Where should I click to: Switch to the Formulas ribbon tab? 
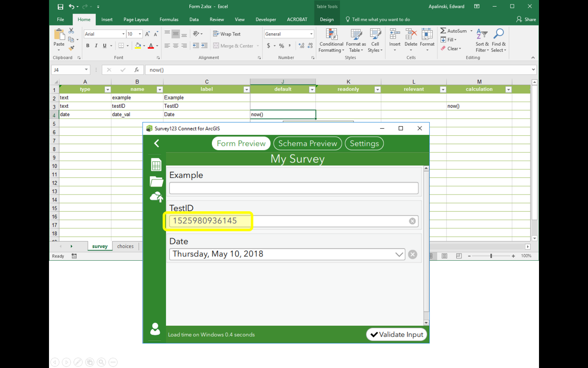pos(169,19)
